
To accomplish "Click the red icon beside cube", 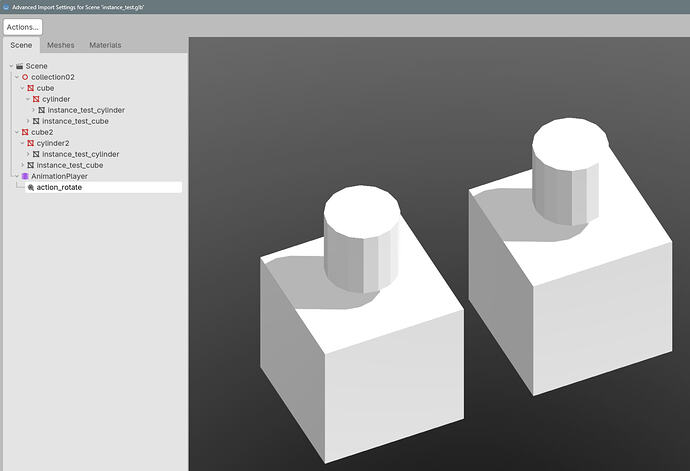I will click(30, 88).
